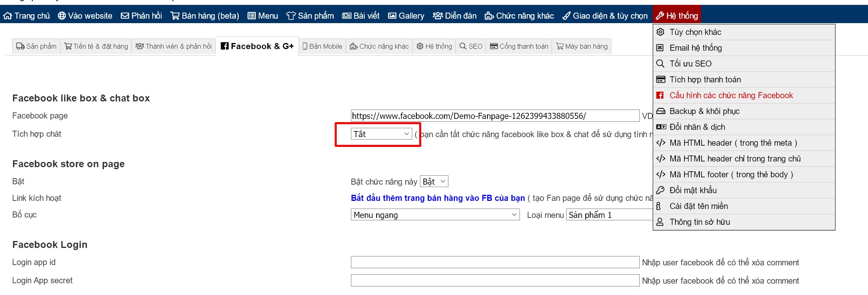The height and width of the screenshot is (295, 868).
Task: Select Cấu hình các chức năng Facebook entry
Action: click(x=744, y=95)
